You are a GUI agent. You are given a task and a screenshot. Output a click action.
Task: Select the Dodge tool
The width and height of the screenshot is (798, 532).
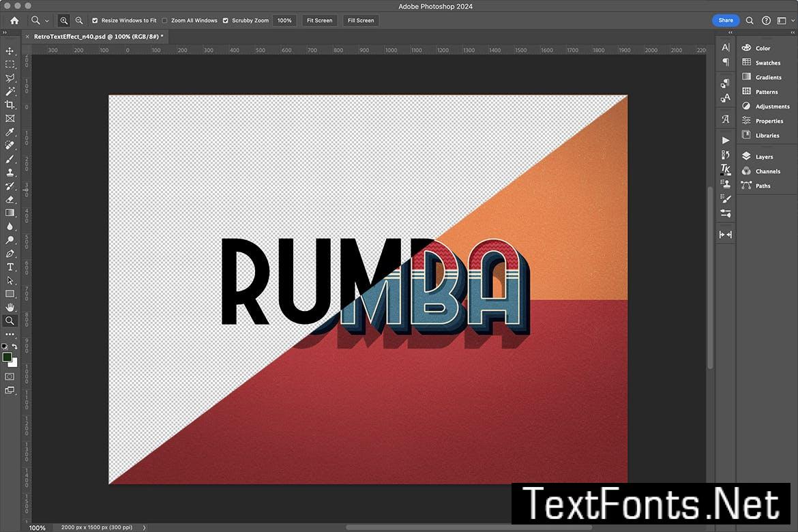click(x=10, y=240)
